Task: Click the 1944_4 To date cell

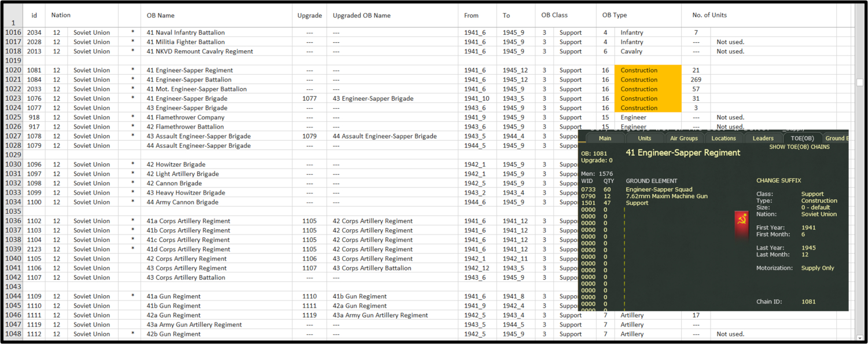Action: click(x=516, y=136)
